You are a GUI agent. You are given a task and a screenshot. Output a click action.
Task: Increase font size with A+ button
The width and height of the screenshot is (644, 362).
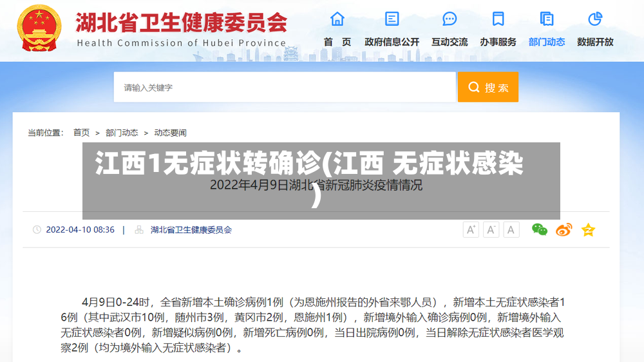coord(471,230)
